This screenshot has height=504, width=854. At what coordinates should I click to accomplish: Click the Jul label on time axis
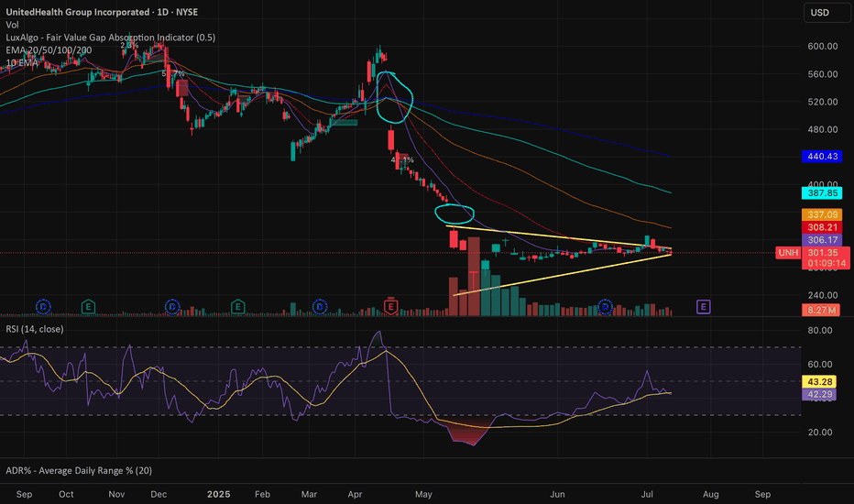click(x=647, y=494)
